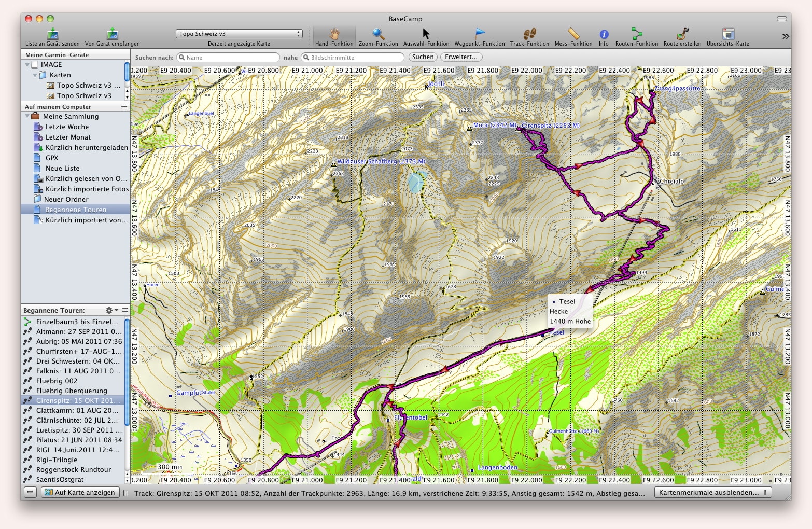This screenshot has width=812, height=529.
Task: Select Churfirsten+ 17-AUG track
Action: (x=73, y=352)
